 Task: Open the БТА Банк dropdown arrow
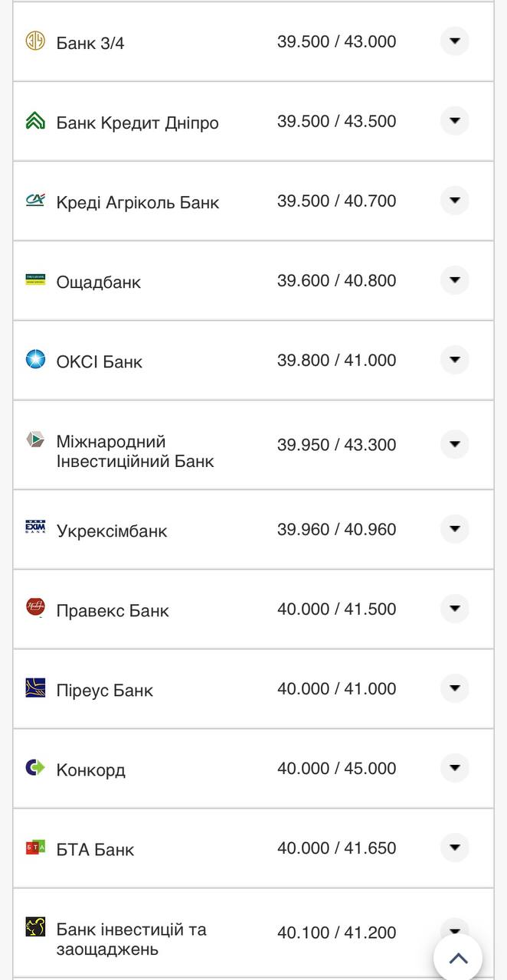[455, 848]
